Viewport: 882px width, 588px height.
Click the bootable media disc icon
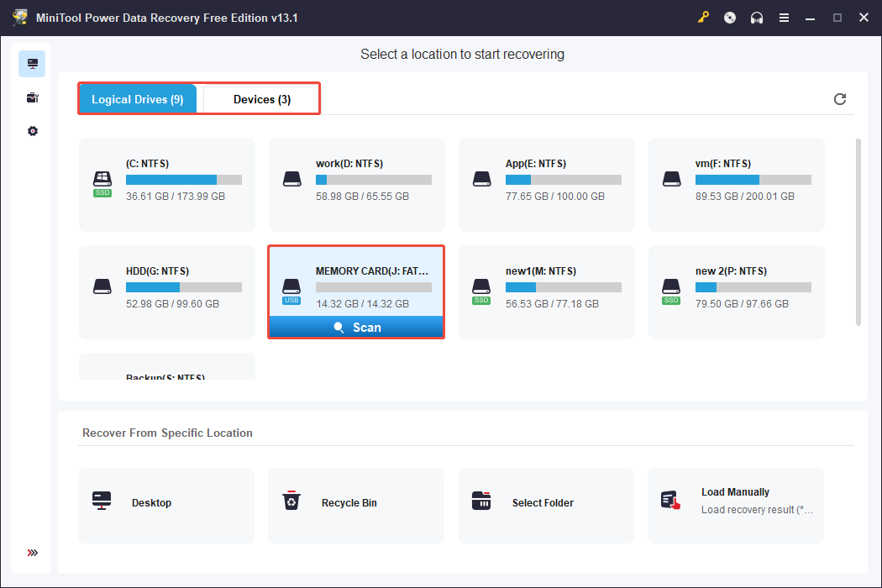click(730, 18)
